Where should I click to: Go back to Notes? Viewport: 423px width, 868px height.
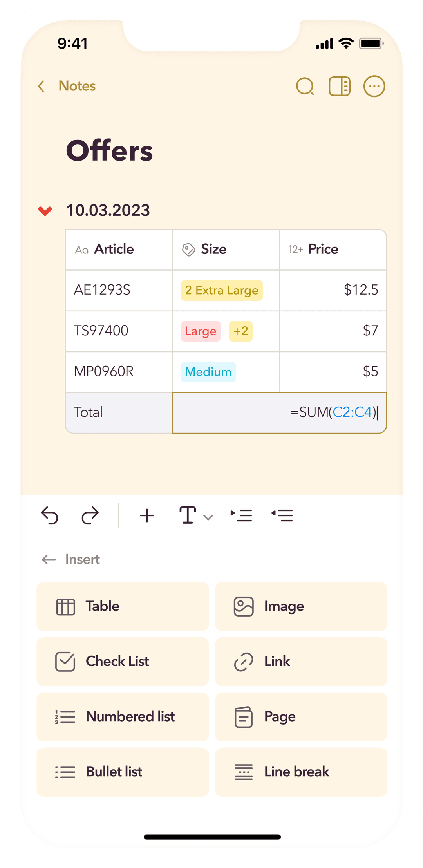point(67,86)
